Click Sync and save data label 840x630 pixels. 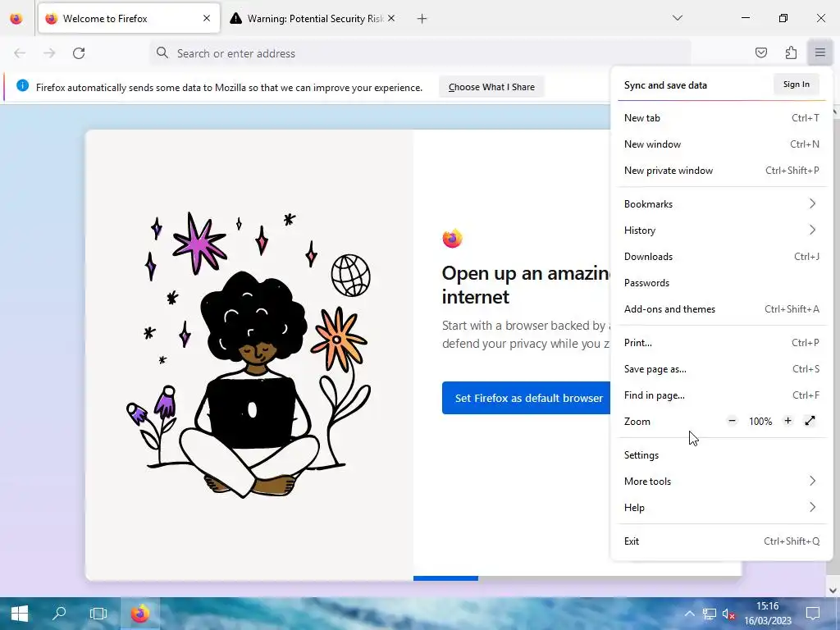[x=665, y=85]
